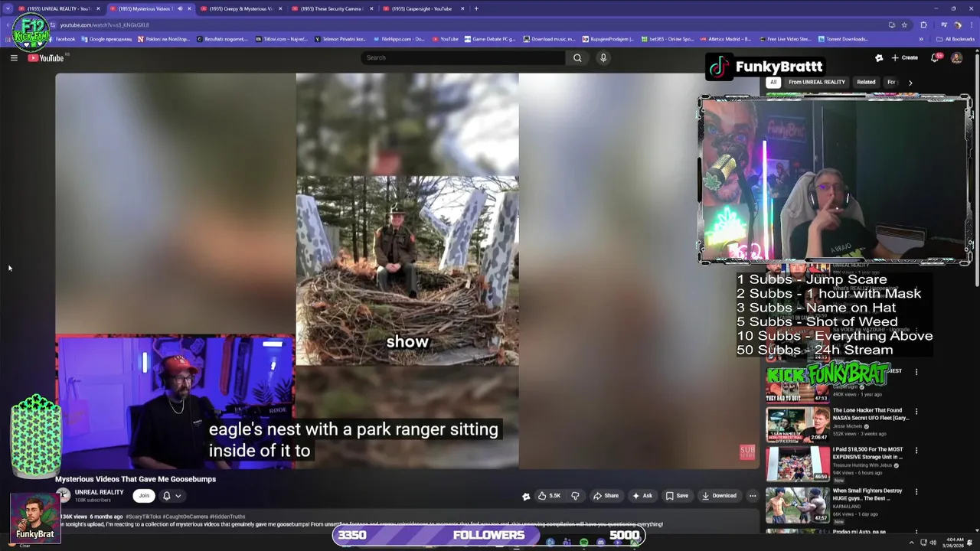Screen dimensions: 980x551
Task: Download the video
Action: tap(719, 496)
